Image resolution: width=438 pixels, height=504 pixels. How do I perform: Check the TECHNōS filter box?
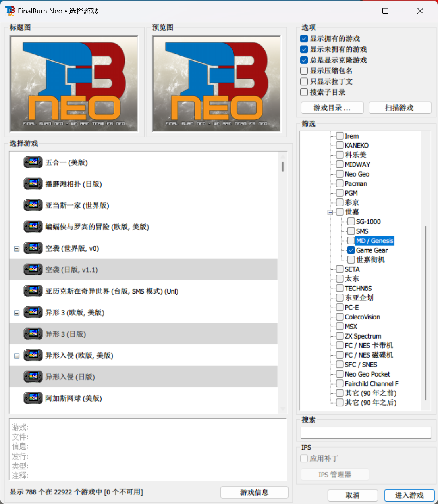(340, 288)
